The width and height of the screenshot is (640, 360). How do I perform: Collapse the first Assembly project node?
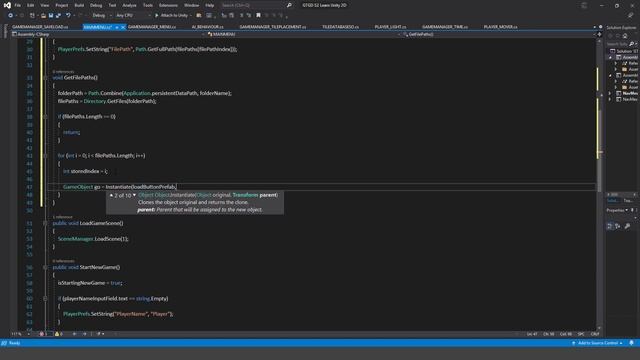(x=611, y=58)
